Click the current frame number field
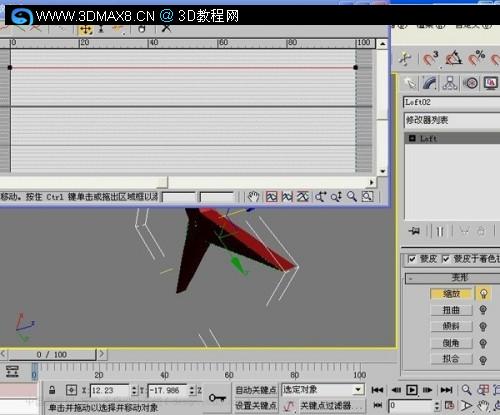This screenshot has width=500, height=415. 411,406
